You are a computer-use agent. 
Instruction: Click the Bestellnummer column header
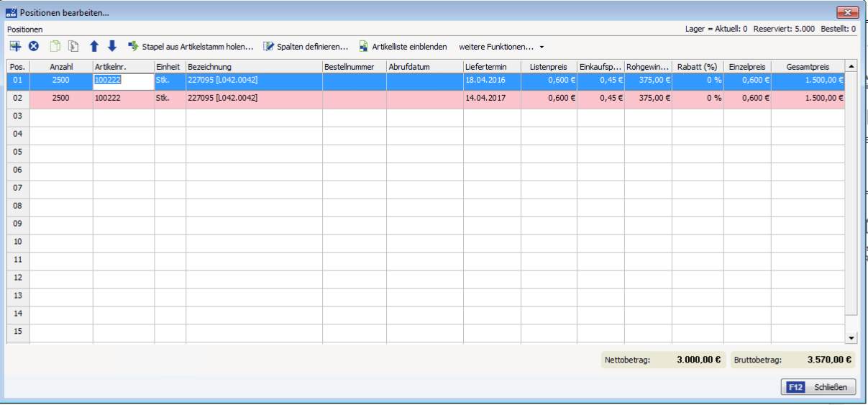(x=355, y=66)
